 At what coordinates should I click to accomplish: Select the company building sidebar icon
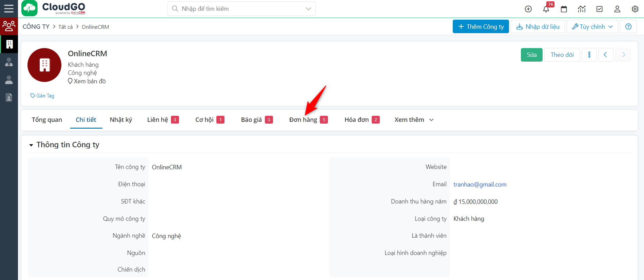click(9, 44)
